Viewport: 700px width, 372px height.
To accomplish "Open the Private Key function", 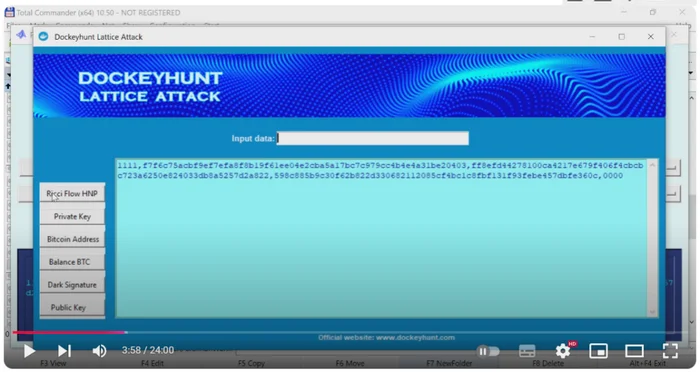I will click(72, 216).
